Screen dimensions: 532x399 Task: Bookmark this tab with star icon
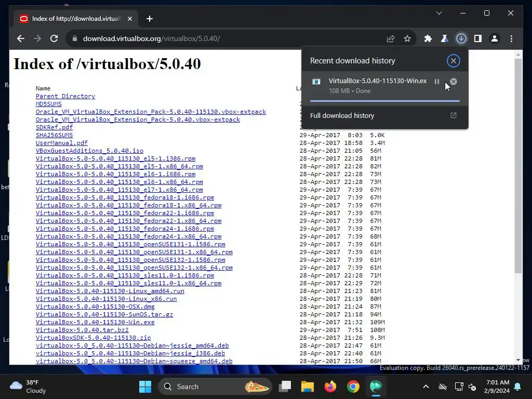pos(407,38)
